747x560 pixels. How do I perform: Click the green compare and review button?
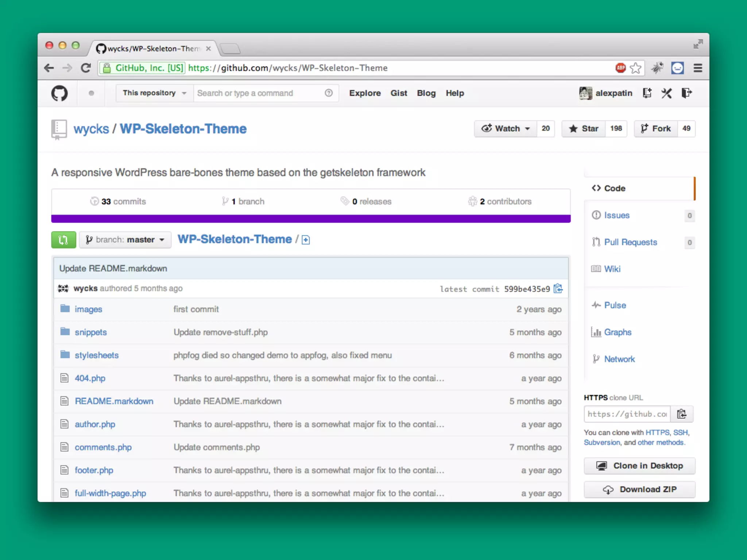coord(63,240)
